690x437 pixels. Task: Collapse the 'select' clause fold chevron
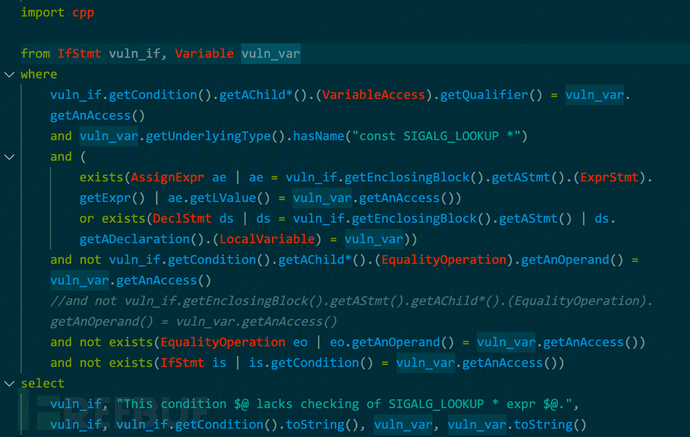tap(9, 384)
